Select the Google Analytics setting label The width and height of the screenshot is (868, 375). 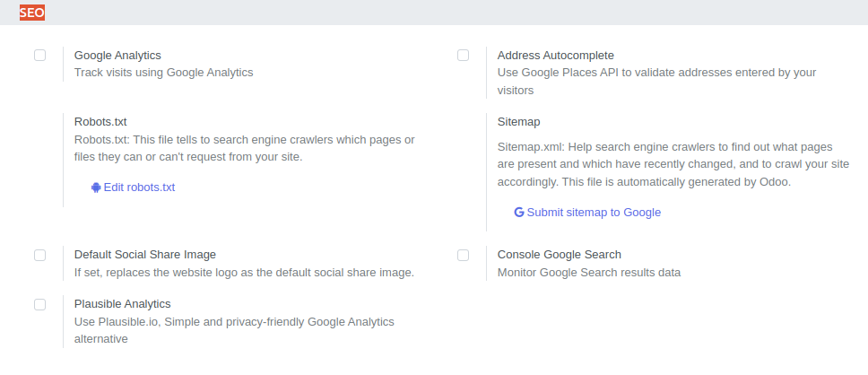117,56
